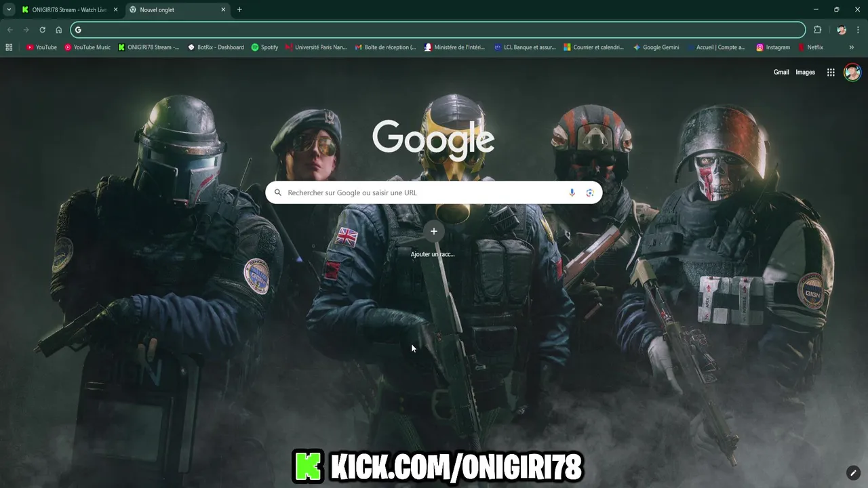Open the apps grid in bookmarks bar
The image size is (868, 488).
point(9,47)
